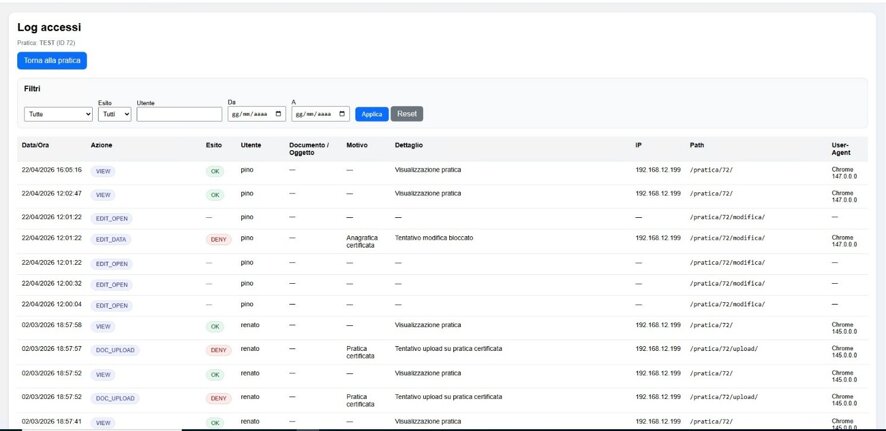Click EDIT_OPEN badge in 12:00:04 row
Viewport: 886px width, 431px height.
(111, 306)
